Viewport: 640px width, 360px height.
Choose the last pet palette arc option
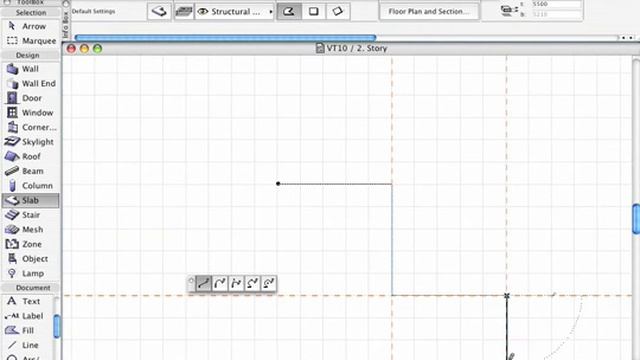(x=269, y=283)
